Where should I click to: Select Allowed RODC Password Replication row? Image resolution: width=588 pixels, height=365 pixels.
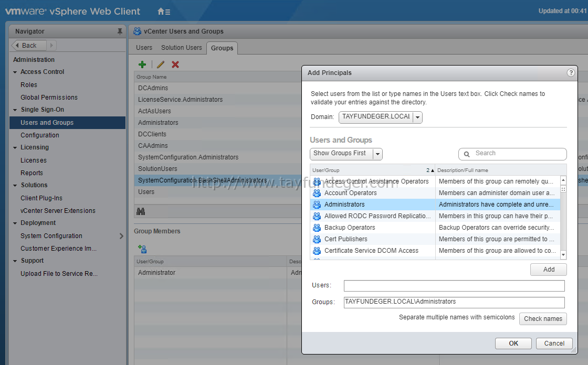(x=435, y=216)
